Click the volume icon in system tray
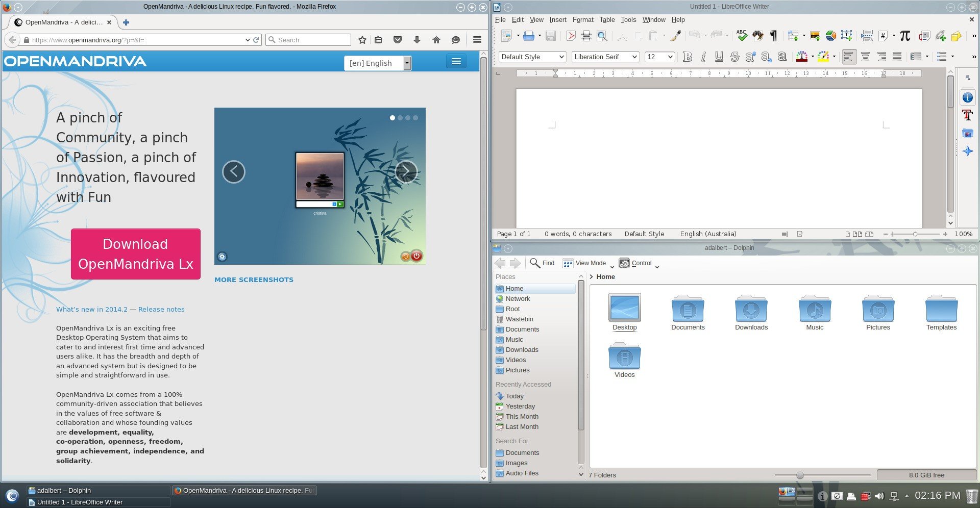This screenshot has width=980, height=508. pyautogui.click(x=879, y=496)
